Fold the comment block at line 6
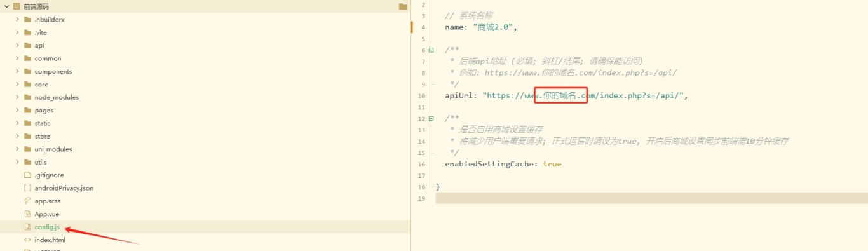 coord(431,50)
